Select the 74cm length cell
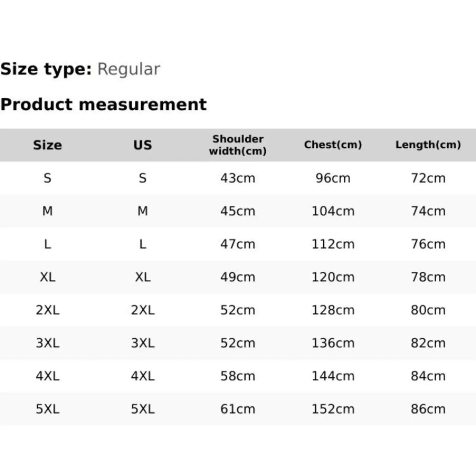The width and height of the screenshot is (476, 476). pyautogui.click(x=428, y=211)
